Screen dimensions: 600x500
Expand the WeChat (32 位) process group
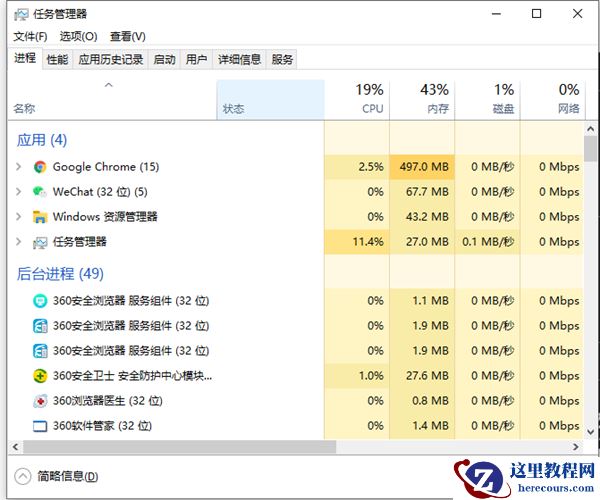[18, 192]
